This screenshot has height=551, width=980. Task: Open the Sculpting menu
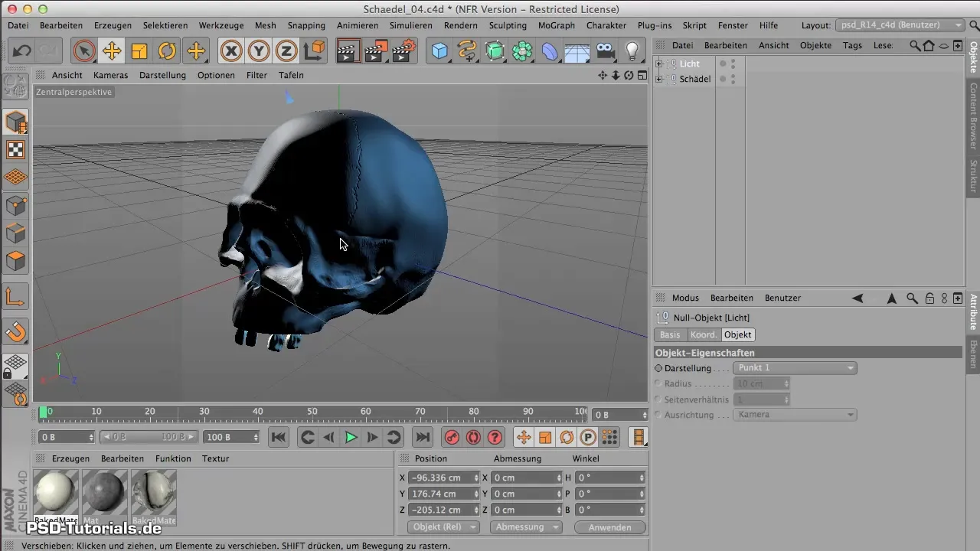point(508,25)
